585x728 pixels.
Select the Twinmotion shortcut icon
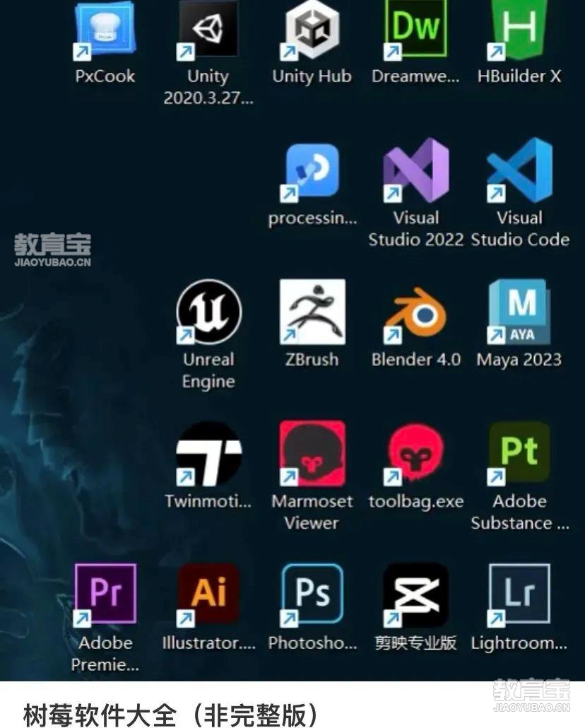point(208,454)
